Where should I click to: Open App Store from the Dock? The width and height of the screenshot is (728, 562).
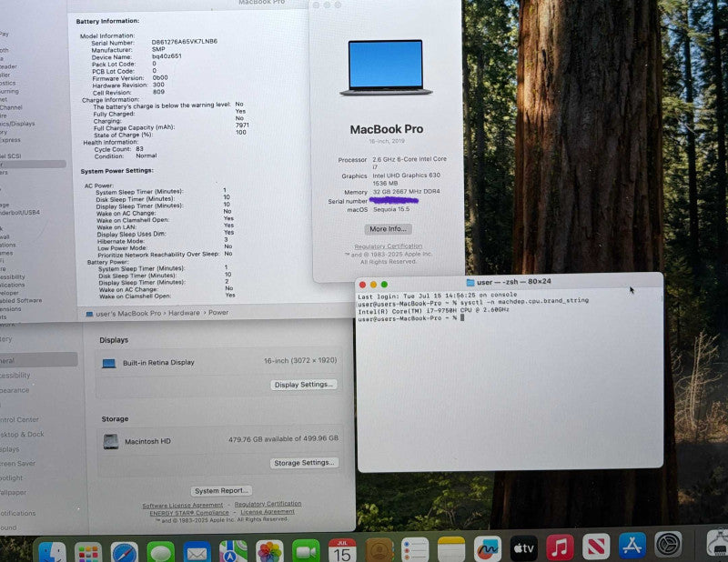coord(632,546)
